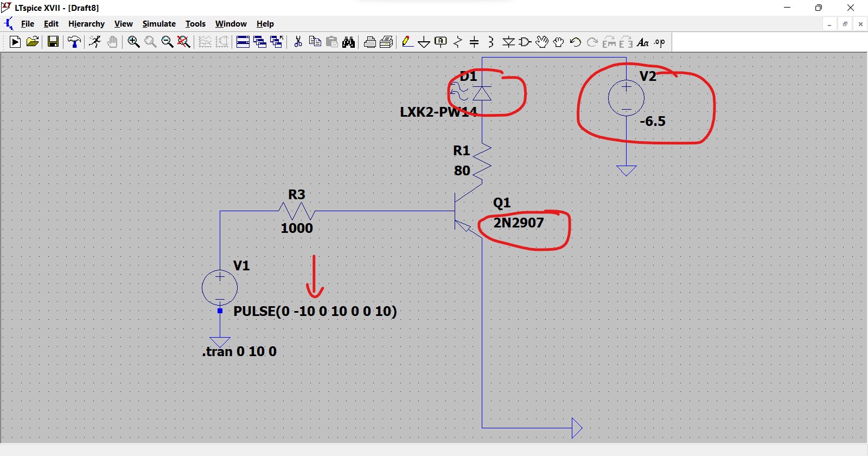This screenshot has width=868, height=456.
Task: Zoom full extents crossed magnifier icon
Action: (x=184, y=42)
